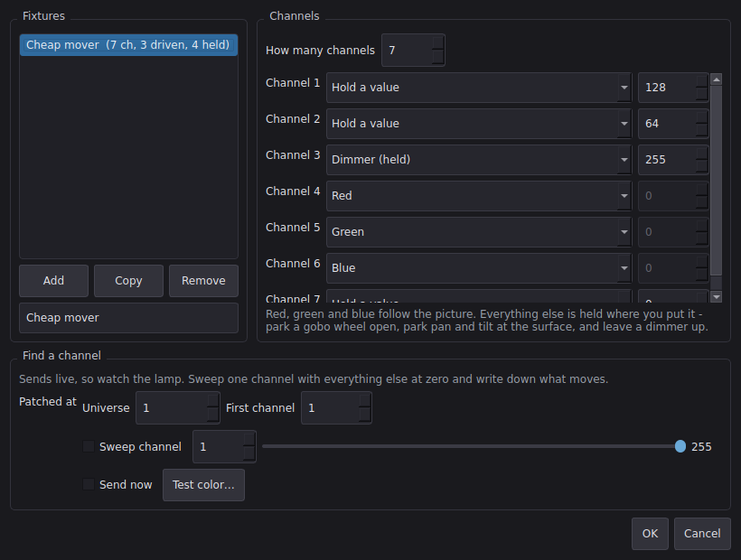This screenshot has width=741, height=560.
Task: Click the channel list scrollbar up arrow
Action: pos(717,79)
